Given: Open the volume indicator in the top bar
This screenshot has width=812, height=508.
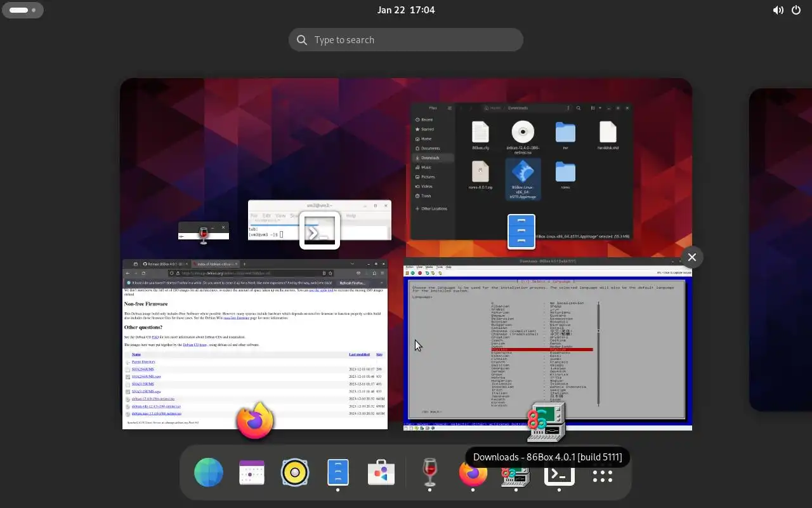Looking at the screenshot, I should click(x=778, y=10).
